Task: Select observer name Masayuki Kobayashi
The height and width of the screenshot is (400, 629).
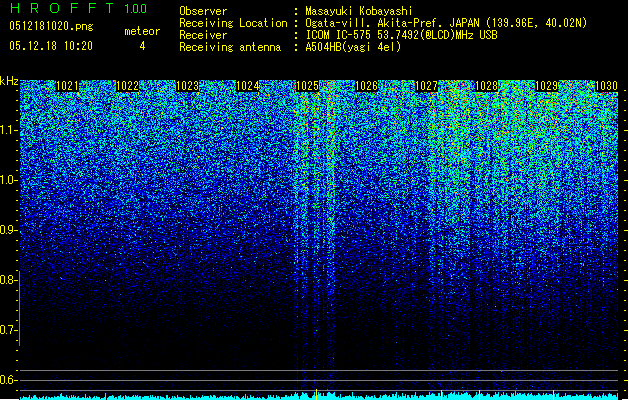Action: (x=359, y=11)
